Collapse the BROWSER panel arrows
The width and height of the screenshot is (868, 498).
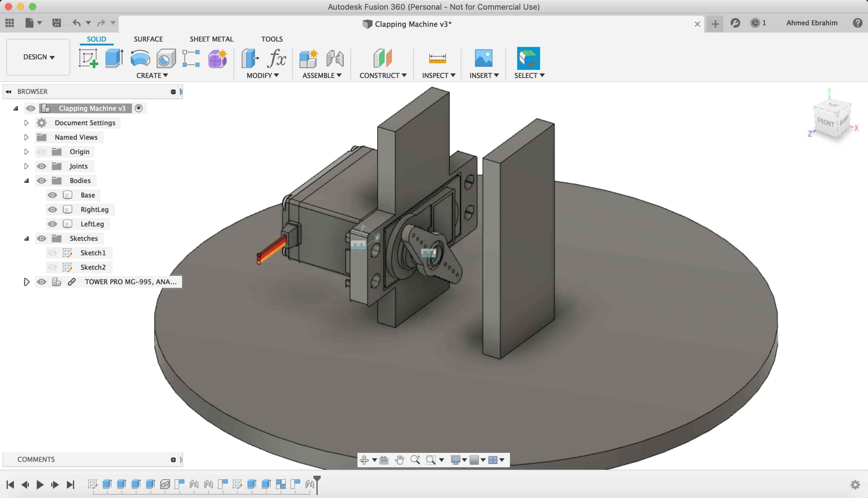click(8, 92)
